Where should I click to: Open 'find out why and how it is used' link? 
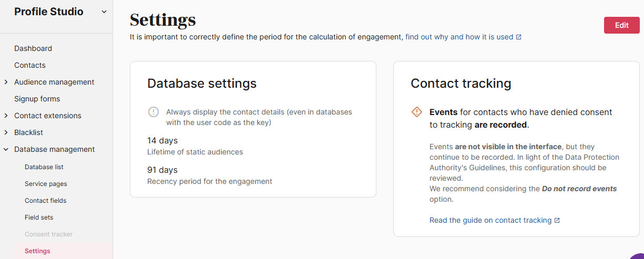pyautogui.click(x=459, y=37)
